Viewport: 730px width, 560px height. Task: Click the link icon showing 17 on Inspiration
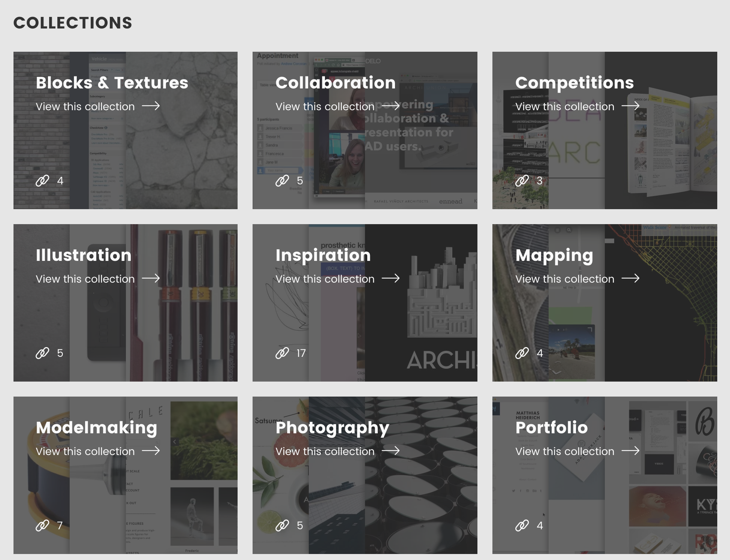[x=282, y=353]
